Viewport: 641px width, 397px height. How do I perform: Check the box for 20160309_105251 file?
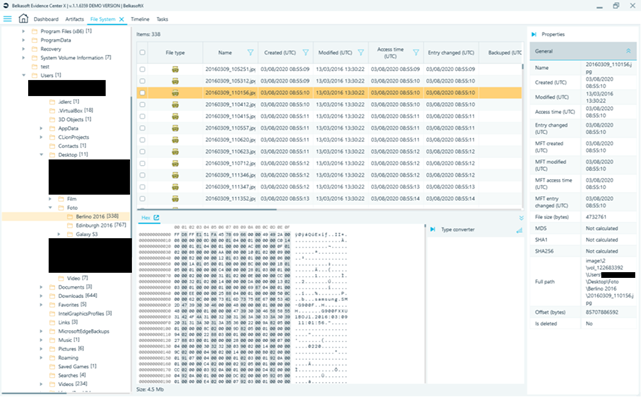coord(142,69)
